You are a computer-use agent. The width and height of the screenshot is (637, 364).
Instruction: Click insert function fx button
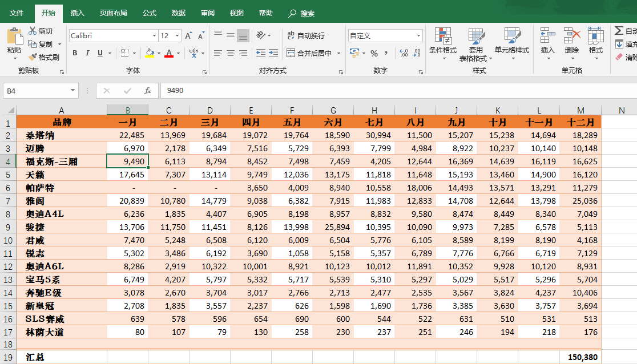148,91
